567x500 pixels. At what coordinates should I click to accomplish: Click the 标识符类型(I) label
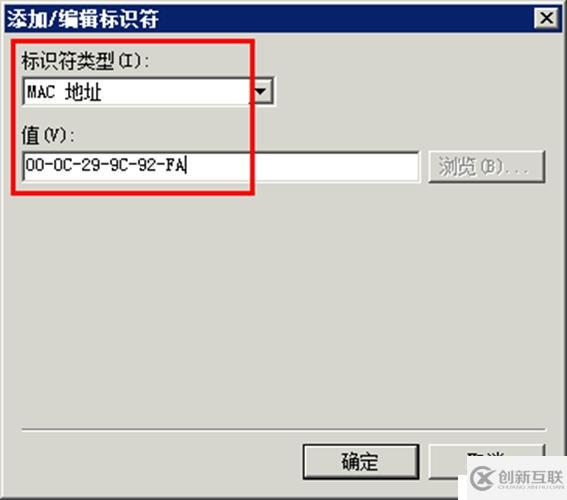[x=85, y=61]
